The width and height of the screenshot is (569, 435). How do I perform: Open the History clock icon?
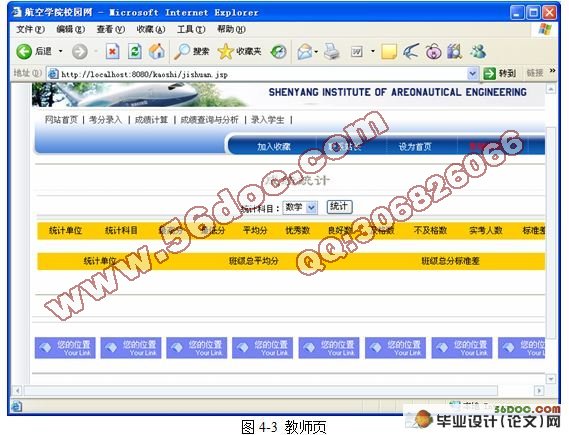279,52
